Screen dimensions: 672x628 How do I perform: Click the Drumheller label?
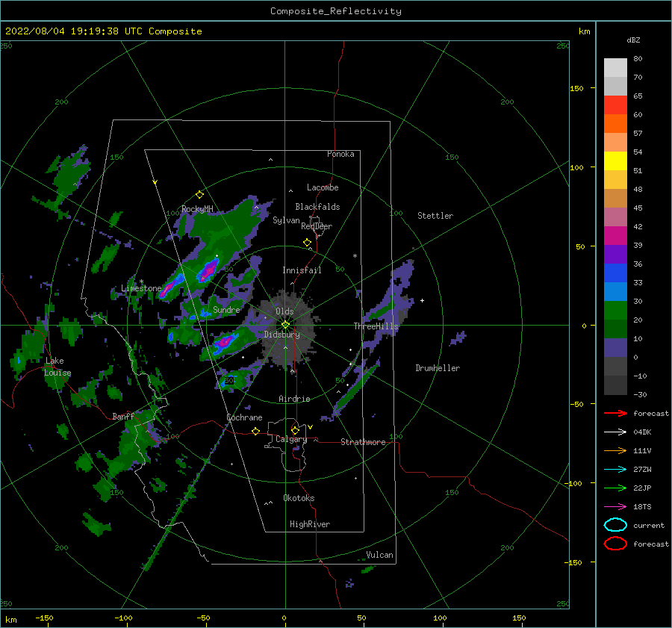pos(438,368)
